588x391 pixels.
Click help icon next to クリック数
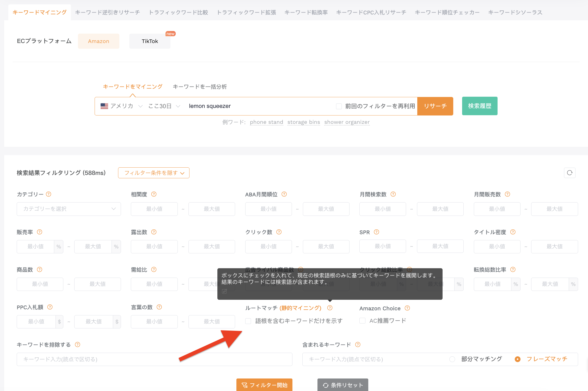click(x=279, y=232)
